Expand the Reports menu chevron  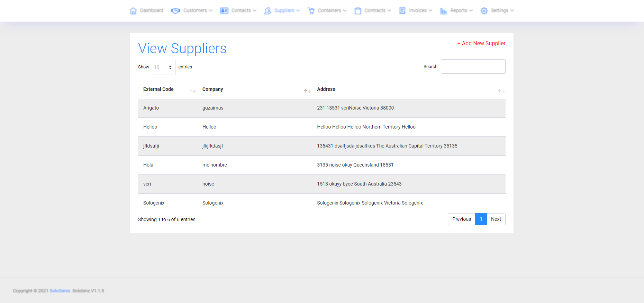point(471,11)
